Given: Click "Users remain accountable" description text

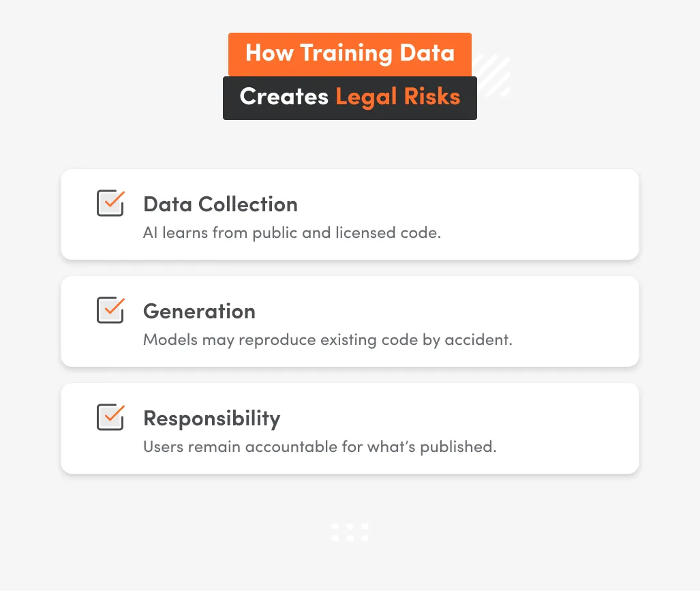Looking at the screenshot, I should click(x=319, y=446).
